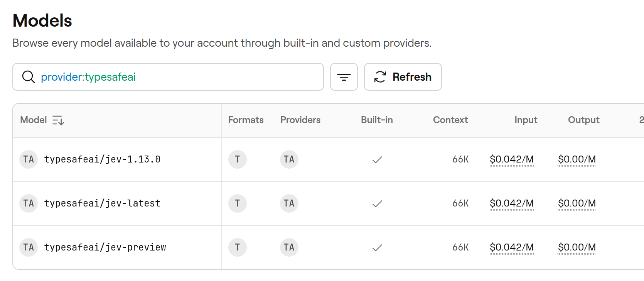This screenshot has height=281, width=644.
Task: Click the Output column header
Action: point(584,120)
